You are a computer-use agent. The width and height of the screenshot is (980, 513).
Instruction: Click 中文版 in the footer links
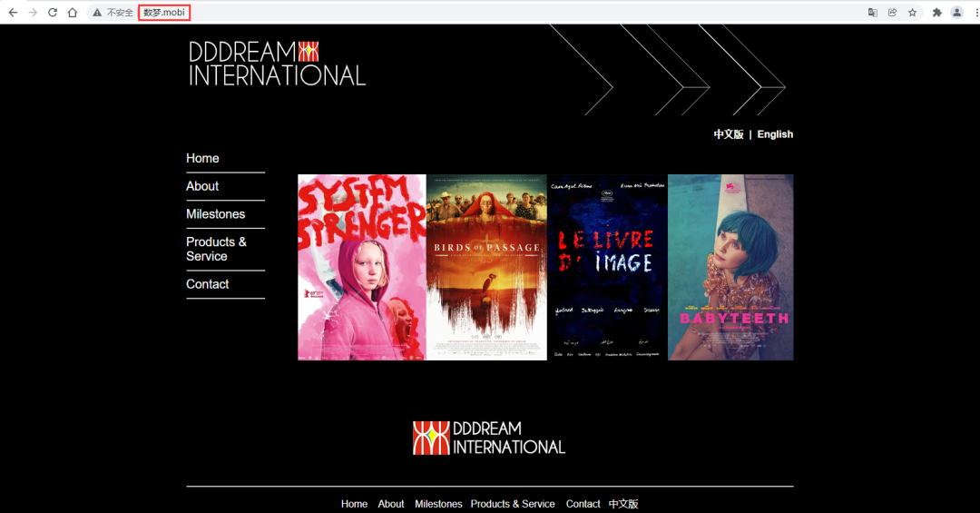623,504
